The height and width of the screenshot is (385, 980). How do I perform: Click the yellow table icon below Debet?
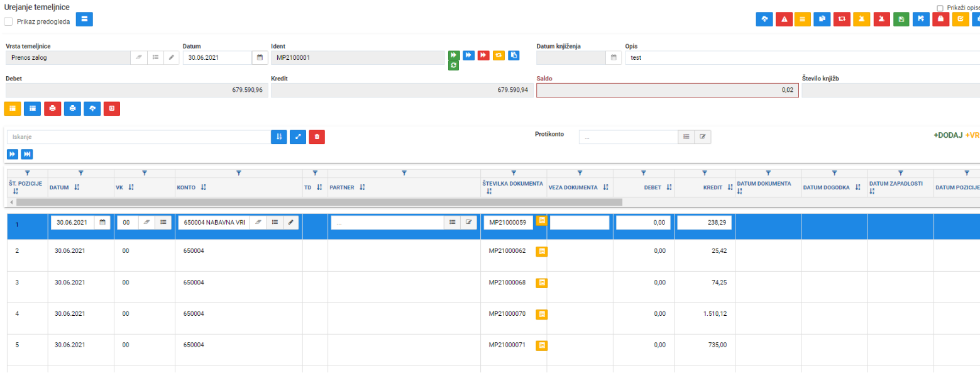pyautogui.click(x=13, y=108)
